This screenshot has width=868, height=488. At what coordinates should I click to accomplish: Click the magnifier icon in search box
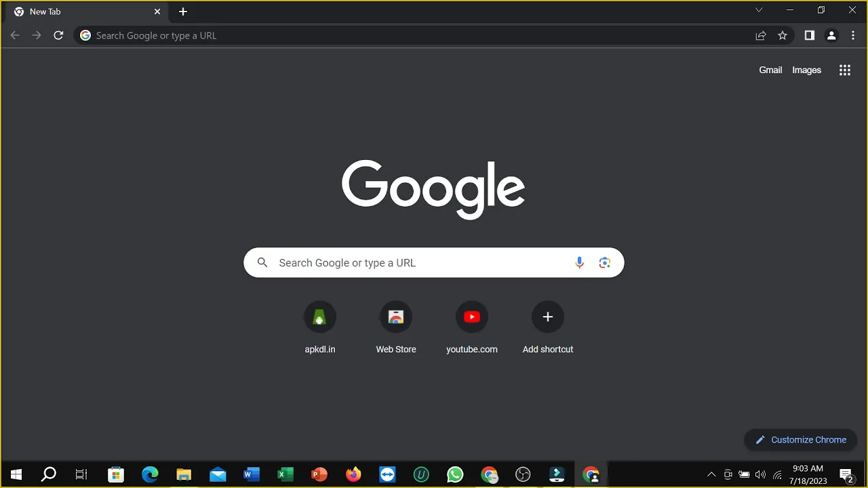262,263
